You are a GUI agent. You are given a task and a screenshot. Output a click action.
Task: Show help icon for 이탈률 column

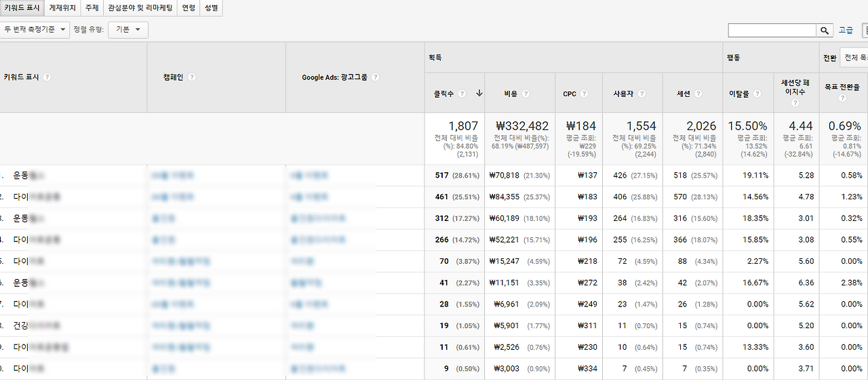(757, 94)
